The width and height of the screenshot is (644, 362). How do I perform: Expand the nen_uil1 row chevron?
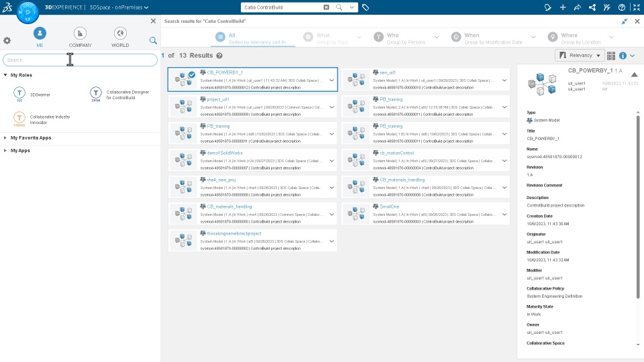[504, 80]
